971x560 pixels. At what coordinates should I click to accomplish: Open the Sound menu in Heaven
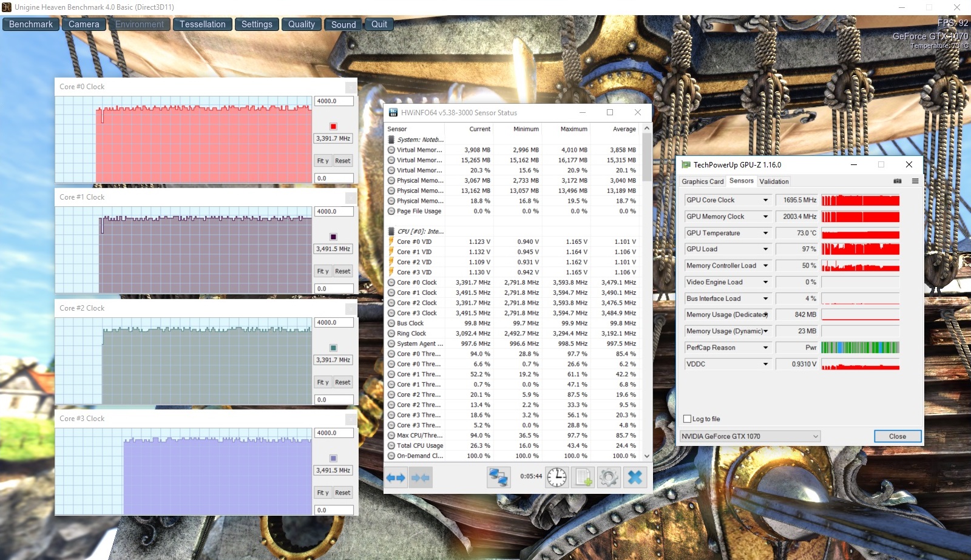343,24
